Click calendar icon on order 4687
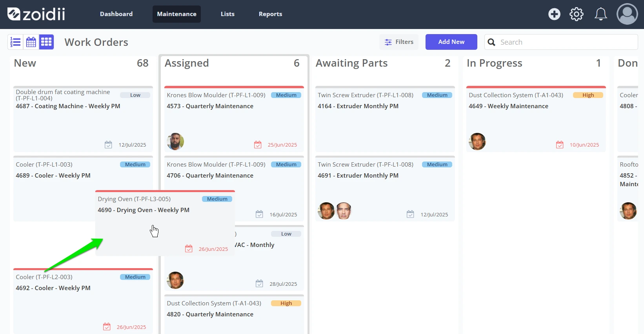The image size is (644, 334). 108,145
